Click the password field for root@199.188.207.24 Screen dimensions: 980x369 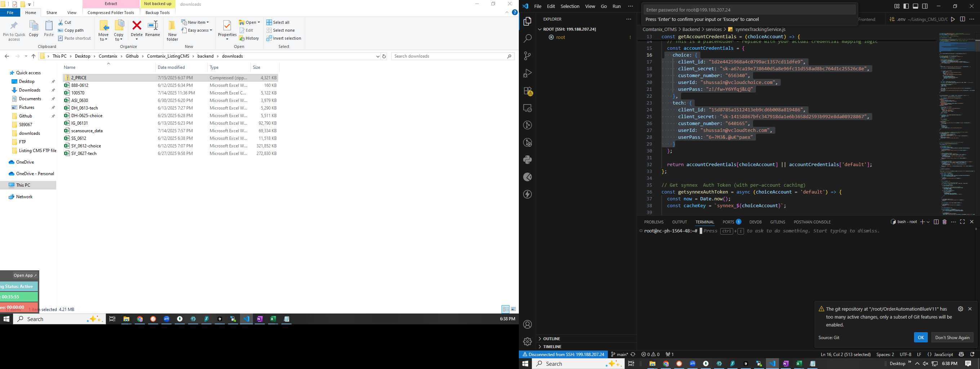point(749,10)
